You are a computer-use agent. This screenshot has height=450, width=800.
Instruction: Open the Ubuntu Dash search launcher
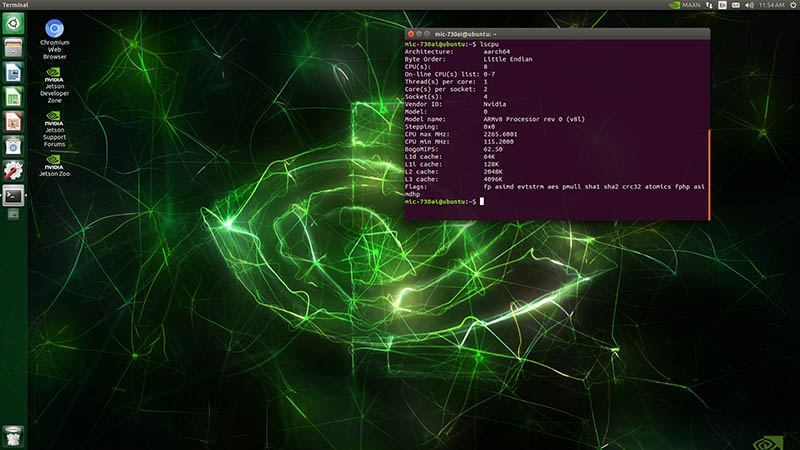tap(13, 24)
